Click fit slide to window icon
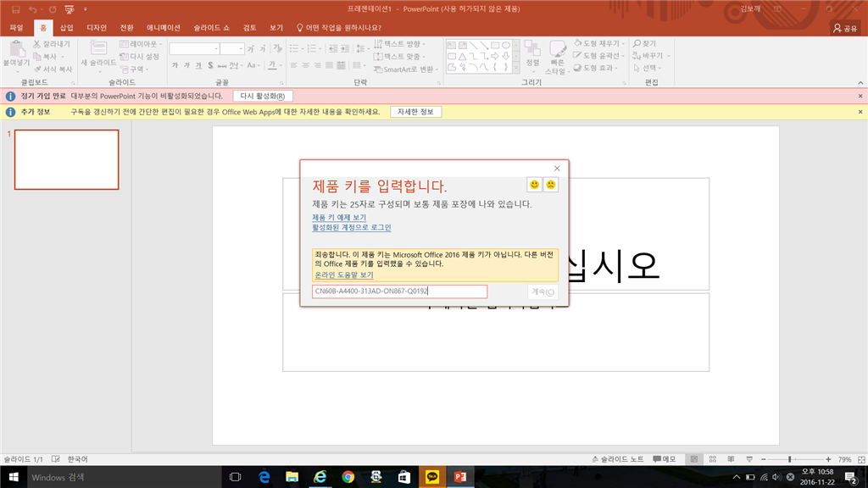Image resolution: width=868 pixels, height=488 pixels. pyautogui.click(x=861, y=459)
